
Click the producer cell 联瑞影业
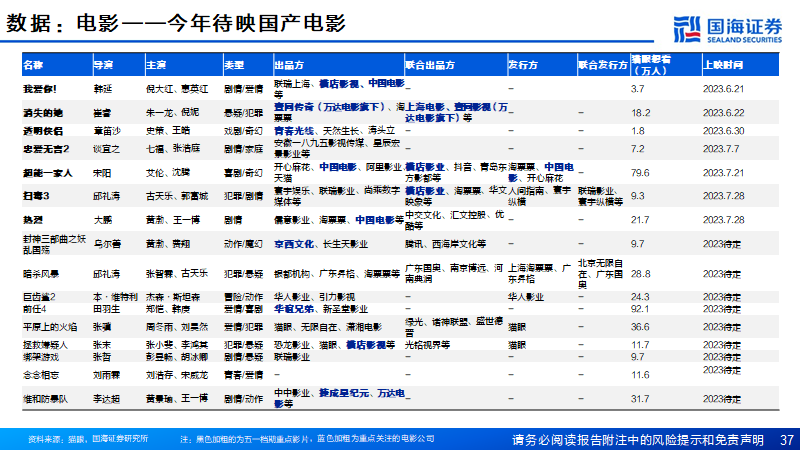292,357
